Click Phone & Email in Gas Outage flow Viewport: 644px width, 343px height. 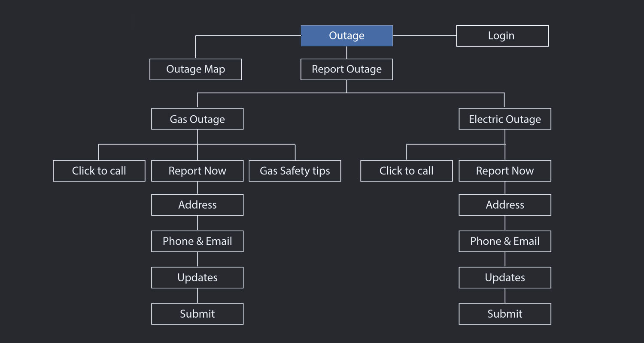197,241
